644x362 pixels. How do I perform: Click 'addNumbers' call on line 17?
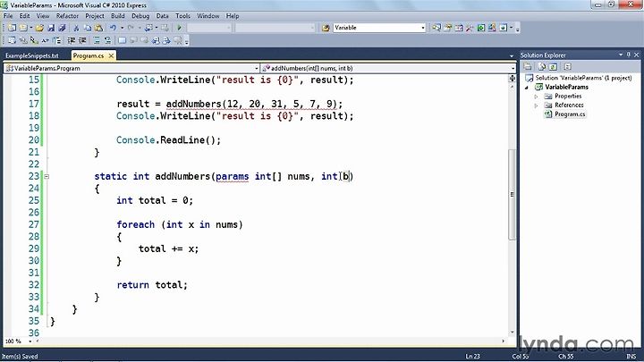coord(193,104)
